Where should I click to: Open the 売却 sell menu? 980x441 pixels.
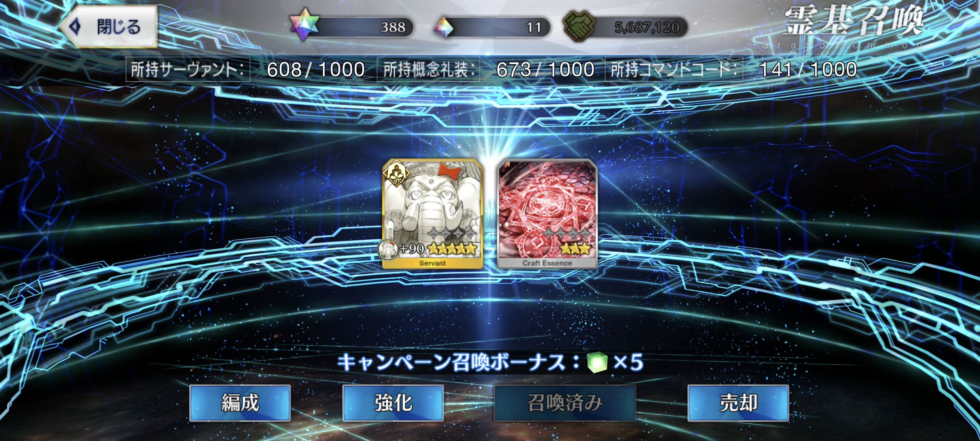tap(738, 403)
